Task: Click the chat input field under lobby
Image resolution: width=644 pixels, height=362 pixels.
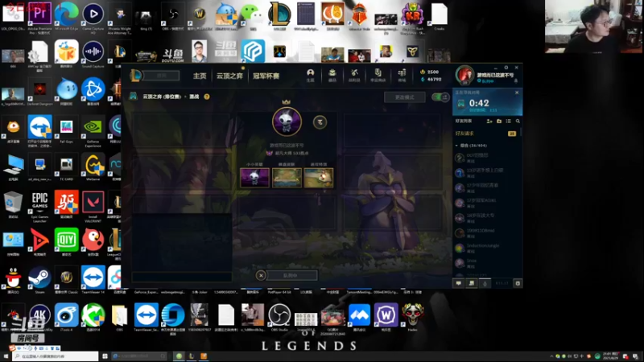Action: pos(182,277)
